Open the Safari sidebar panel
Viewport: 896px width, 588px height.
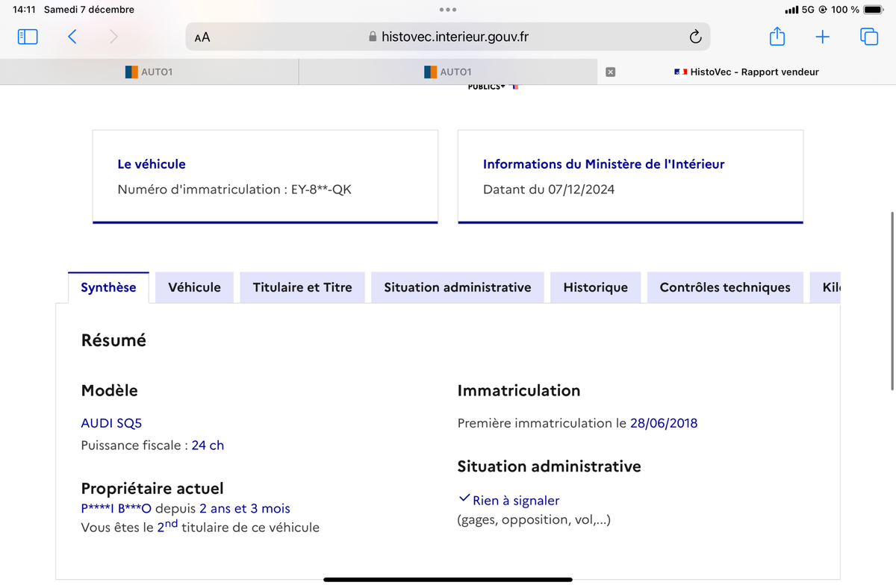(28, 37)
